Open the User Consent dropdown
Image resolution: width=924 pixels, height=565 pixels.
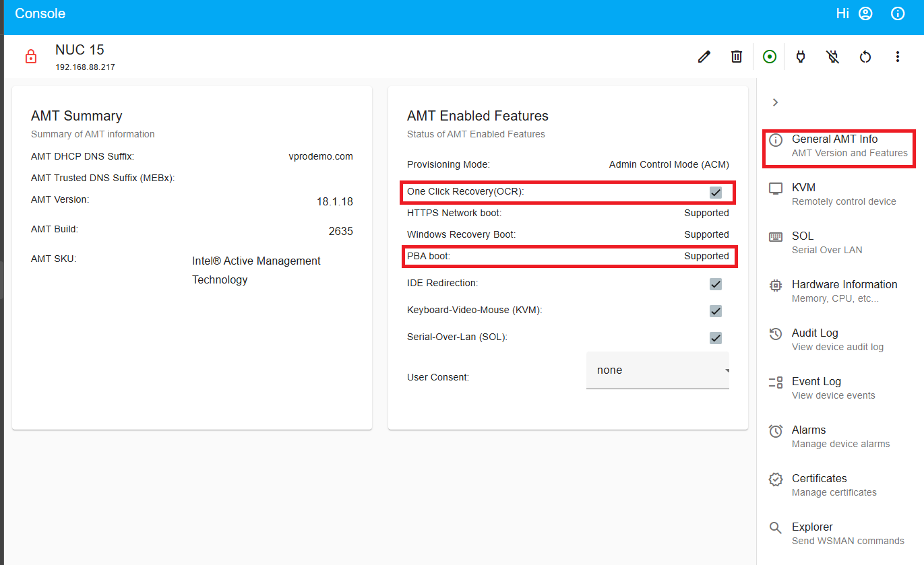pos(657,370)
